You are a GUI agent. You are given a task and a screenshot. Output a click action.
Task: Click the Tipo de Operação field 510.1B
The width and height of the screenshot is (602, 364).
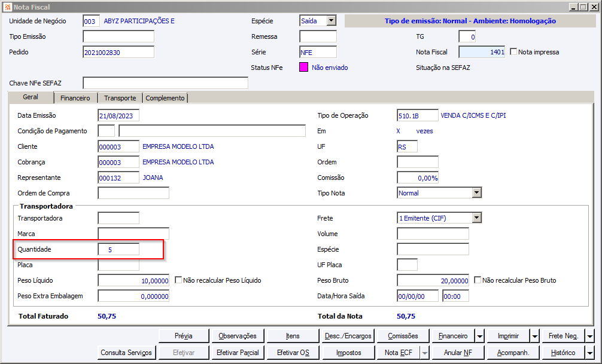tap(417, 115)
